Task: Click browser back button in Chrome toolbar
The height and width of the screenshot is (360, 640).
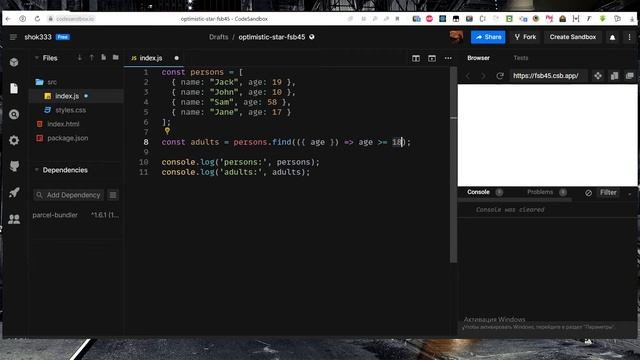Action: (x=8, y=19)
